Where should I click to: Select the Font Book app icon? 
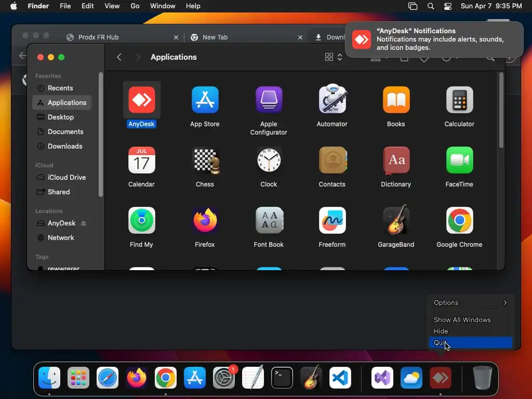click(x=269, y=220)
